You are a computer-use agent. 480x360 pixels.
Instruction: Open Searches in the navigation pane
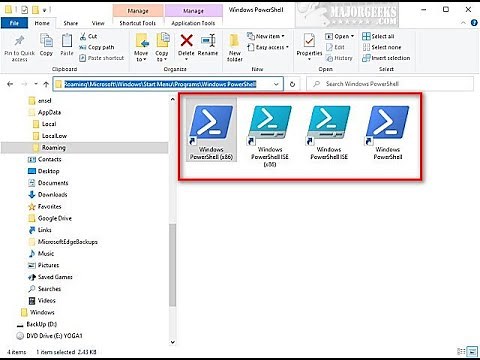[x=45, y=289]
